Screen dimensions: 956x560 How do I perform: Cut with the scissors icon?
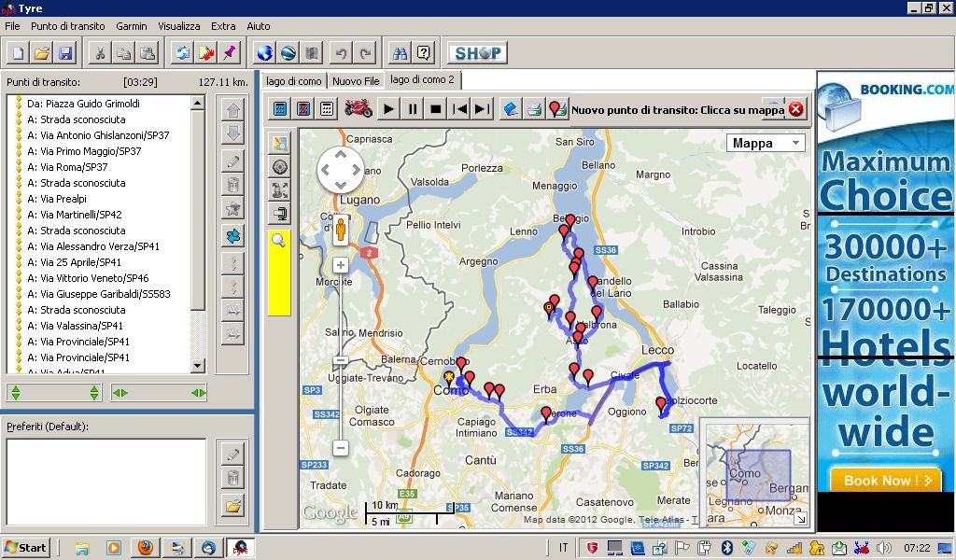(100, 53)
